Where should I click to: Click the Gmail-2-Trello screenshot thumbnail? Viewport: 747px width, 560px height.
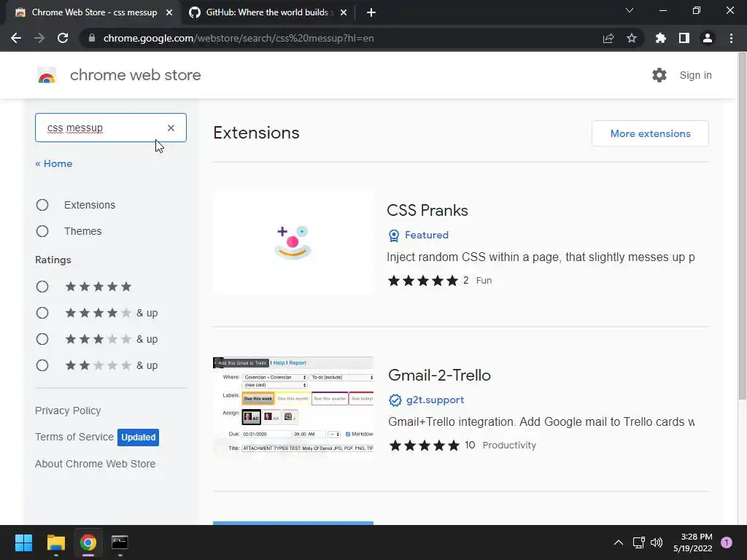[x=293, y=408]
